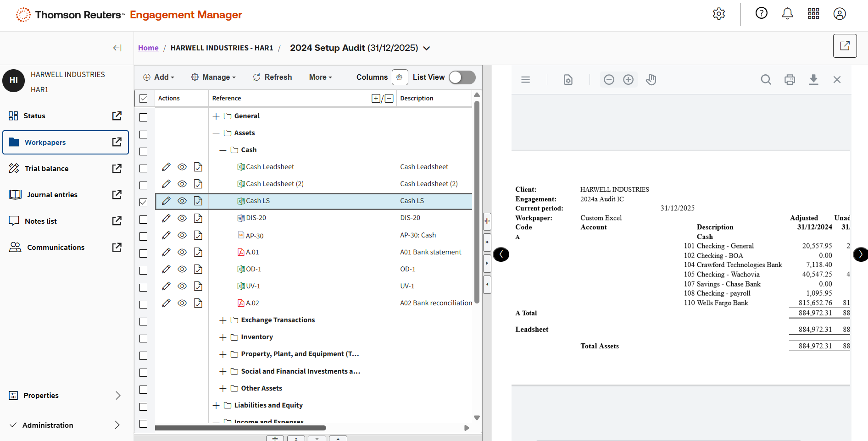Click the sign-off icon for DIS-20 row
This screenshot has height=441, width=868.
(x=198, y=218)
